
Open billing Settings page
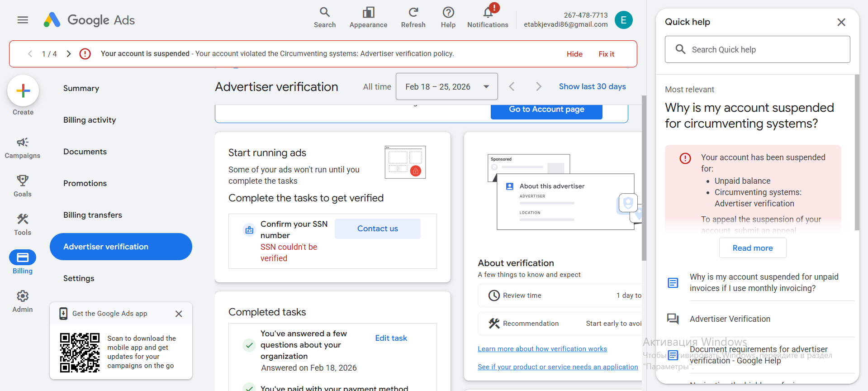79,278
